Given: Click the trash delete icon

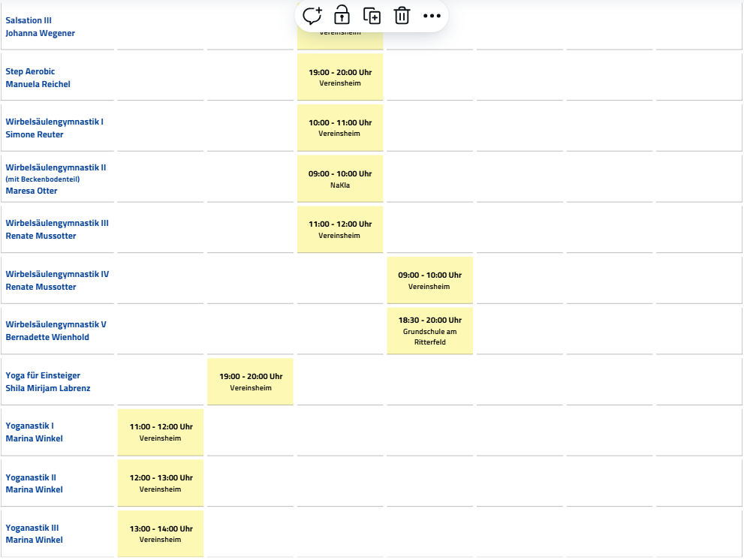Looking at the screenshot, I should pyautogui.click(x=402, y=16).
